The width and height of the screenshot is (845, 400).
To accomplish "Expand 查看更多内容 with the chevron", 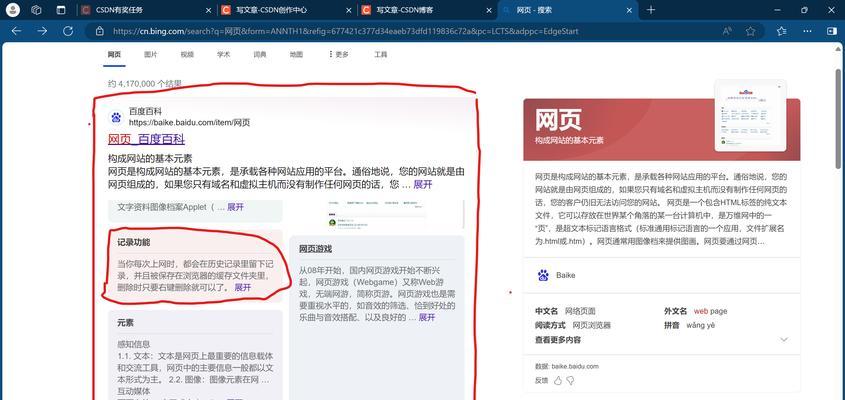I will (784, 340).
